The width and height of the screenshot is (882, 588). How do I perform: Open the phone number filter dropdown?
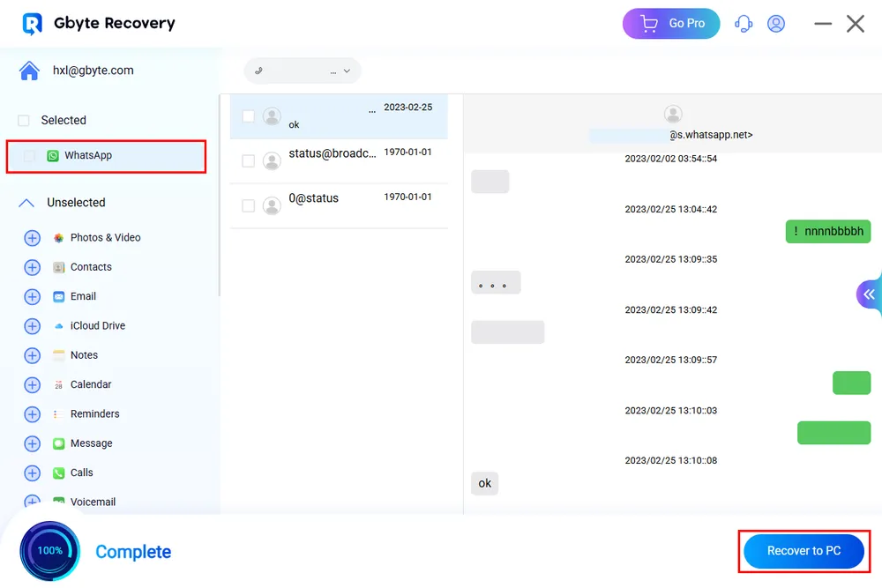[303, 71]
